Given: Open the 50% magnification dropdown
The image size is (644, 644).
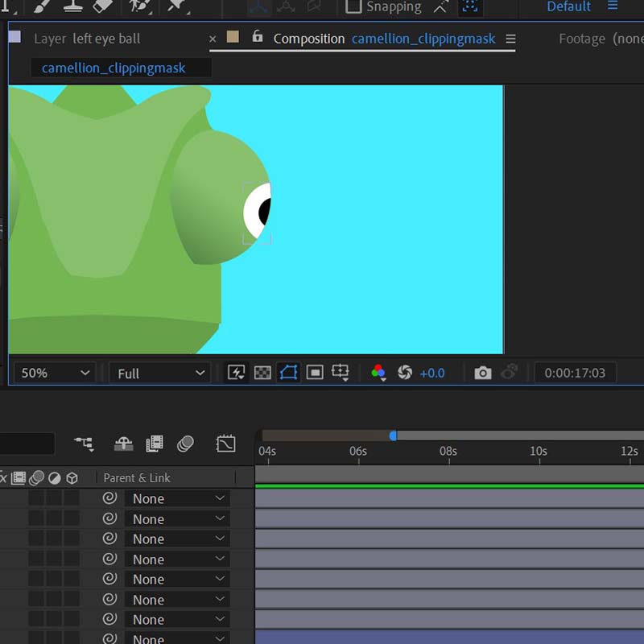Looking at the screenshot, I should click(55, 373).
